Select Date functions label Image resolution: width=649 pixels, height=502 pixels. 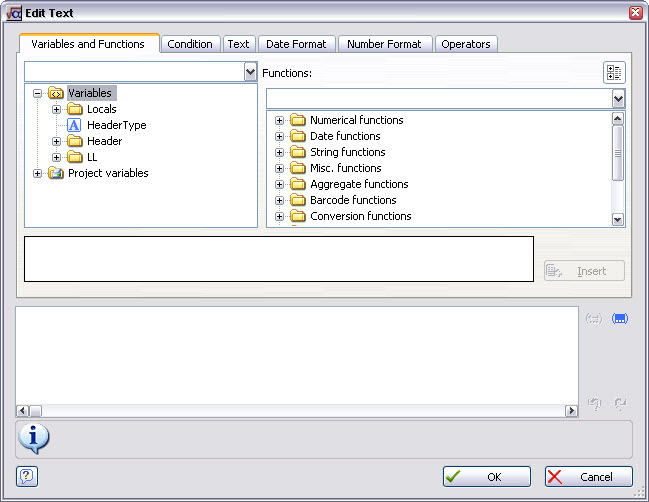tap(345, 136)
